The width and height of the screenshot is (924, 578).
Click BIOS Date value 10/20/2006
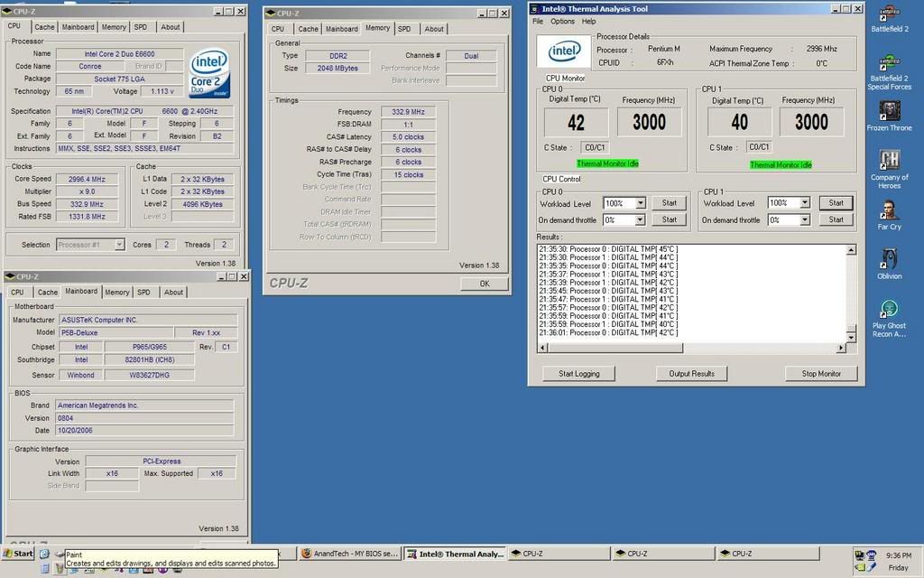click(x=144, y=431)
